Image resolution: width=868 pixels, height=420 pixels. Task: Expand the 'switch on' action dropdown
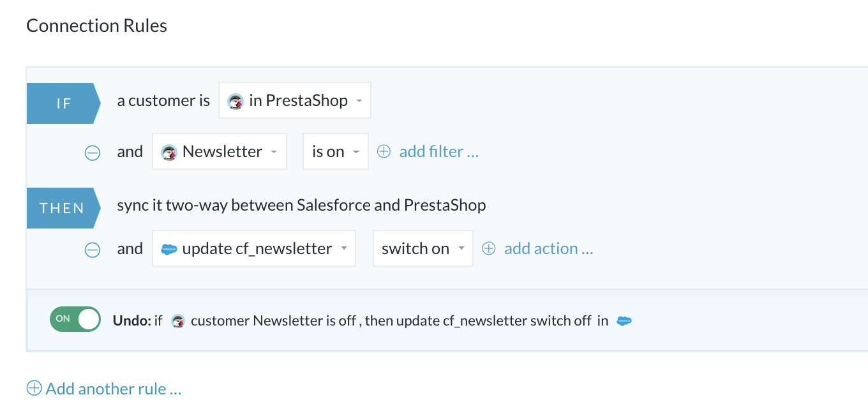tap(423, 248)
